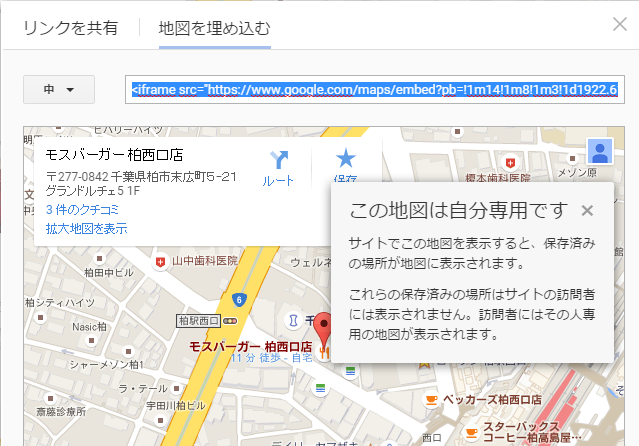Click the star 保存 icon
639x446 pixels.
click(346, 158)
